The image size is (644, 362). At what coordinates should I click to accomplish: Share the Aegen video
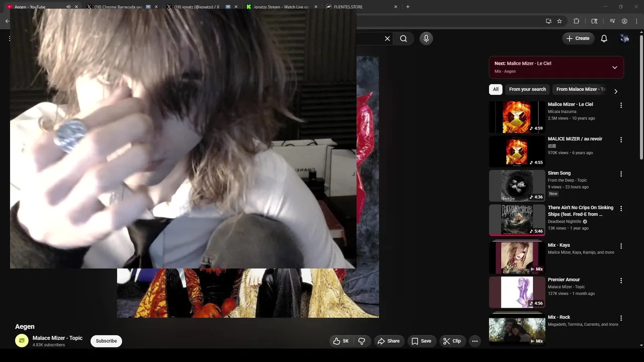[x=388, y=341]
